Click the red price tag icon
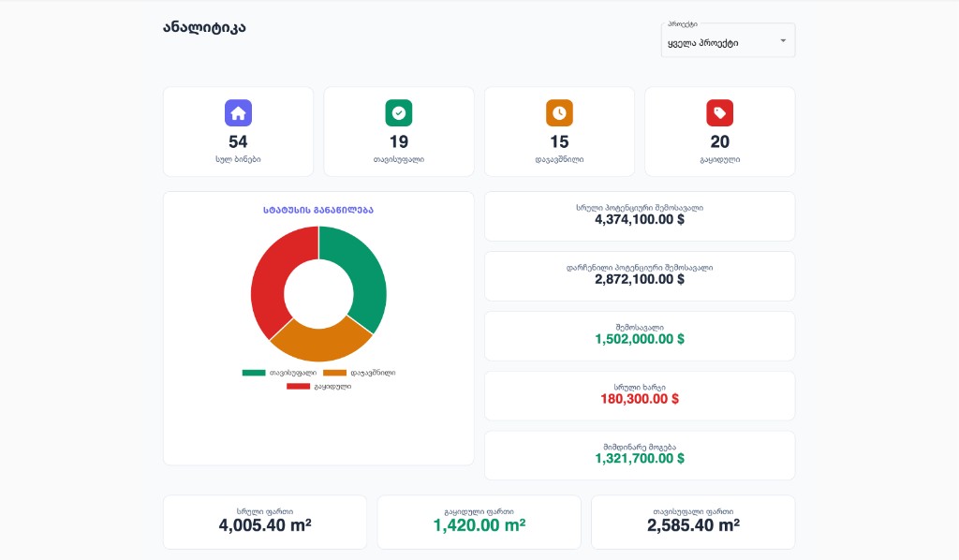This screenshot has width=959, height=560. [720, 113]
